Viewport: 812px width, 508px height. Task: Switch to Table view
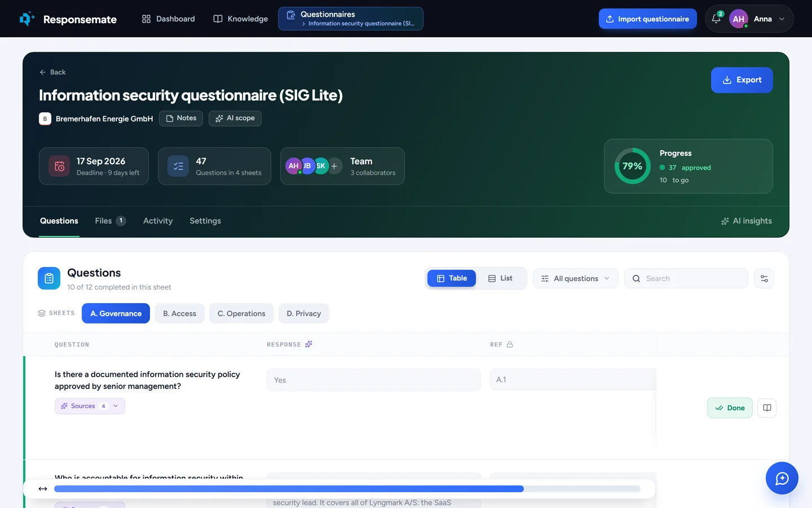coord(452,278)
